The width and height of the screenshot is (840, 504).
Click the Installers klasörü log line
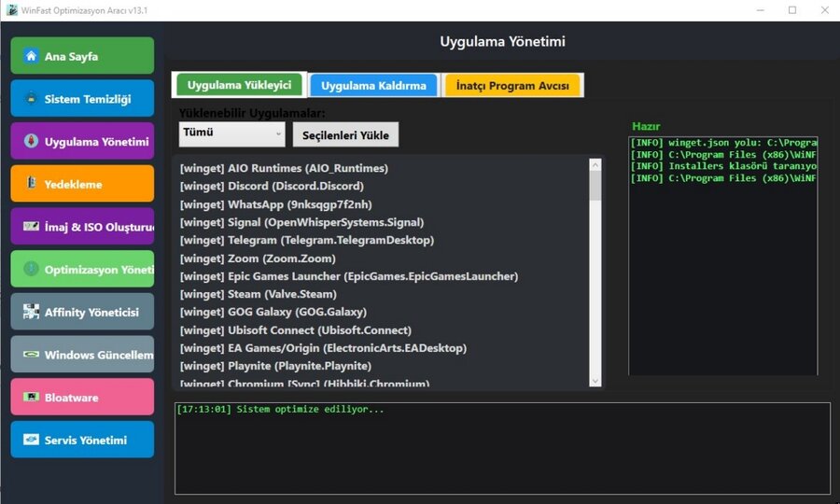[723, 166]
